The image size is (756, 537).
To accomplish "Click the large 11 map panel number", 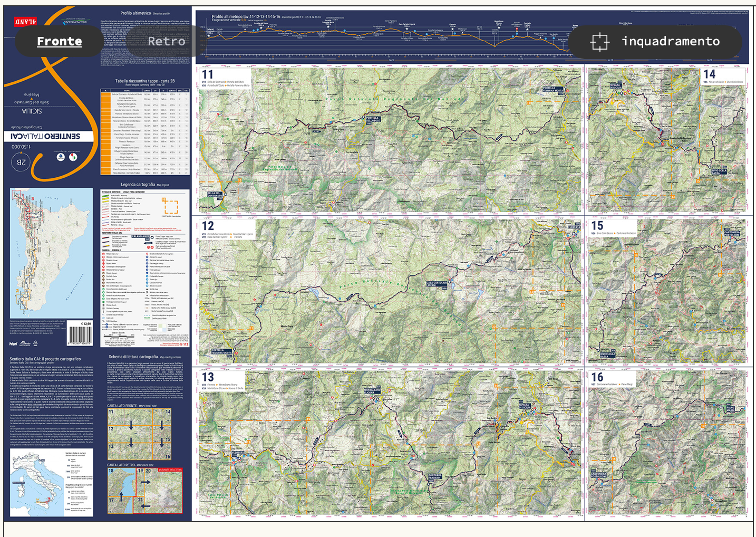I will [x=208, y=75].
